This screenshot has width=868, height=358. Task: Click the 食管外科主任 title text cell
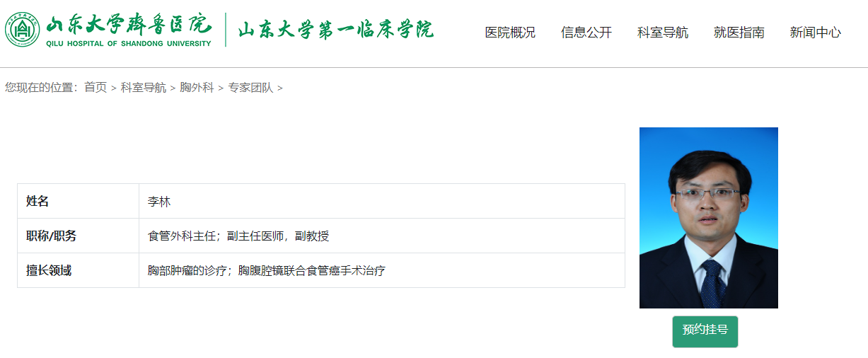pos(238,236)
